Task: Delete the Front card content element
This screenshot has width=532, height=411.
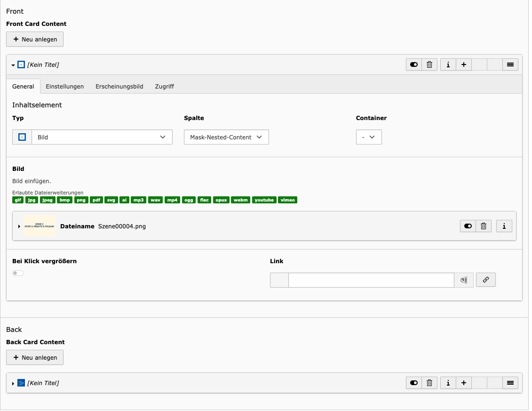Action: (x=429, y=65)
